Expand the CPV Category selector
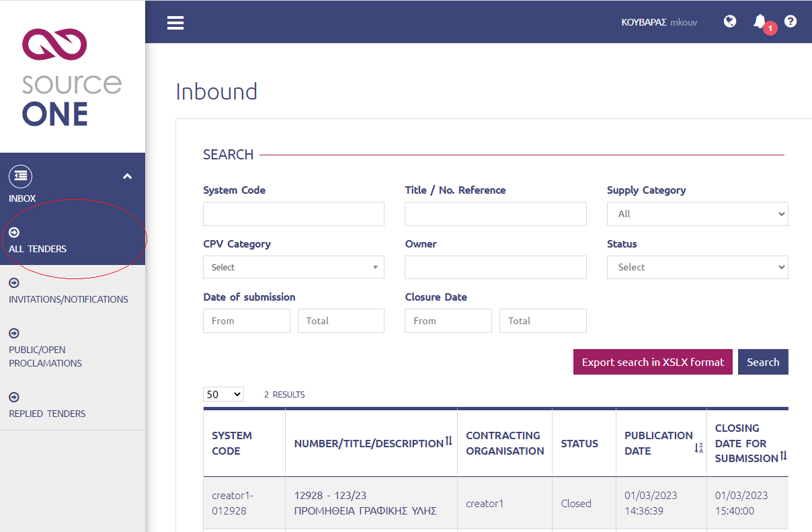812x532 pixels. tap(293, 267)
